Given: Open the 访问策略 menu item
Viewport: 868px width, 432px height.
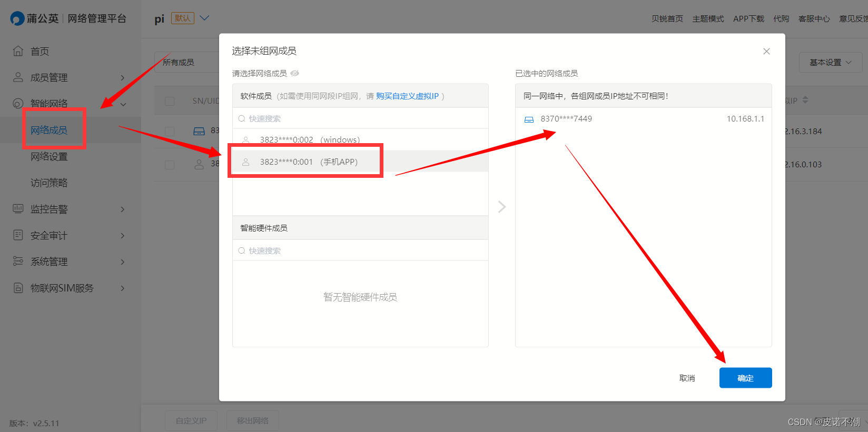Looking at the screenshot, I should [x=49, y=183].
